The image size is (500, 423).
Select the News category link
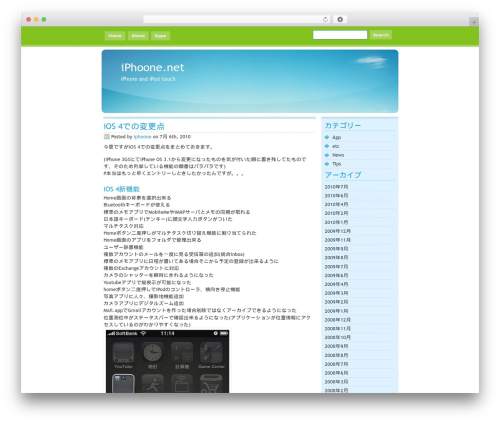338,155
